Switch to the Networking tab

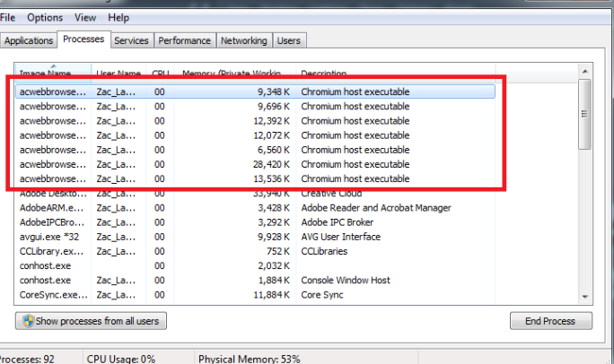pos(244,40)
